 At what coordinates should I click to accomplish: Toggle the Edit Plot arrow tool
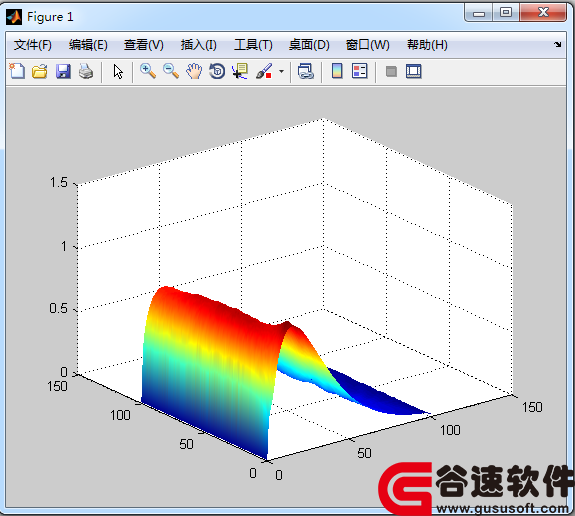click(118, 72)
